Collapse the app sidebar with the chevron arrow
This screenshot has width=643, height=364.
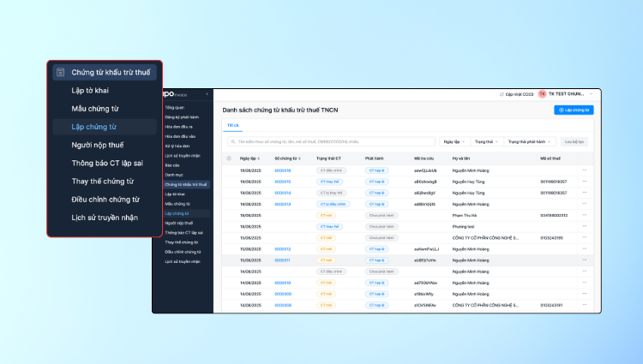pos(207,94)
